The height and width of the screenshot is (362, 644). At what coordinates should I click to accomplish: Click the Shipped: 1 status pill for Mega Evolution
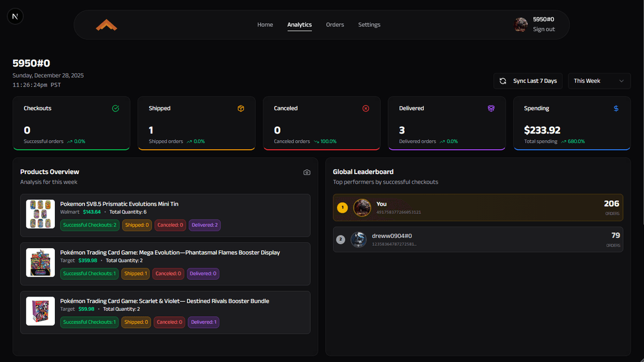(135, 273)
